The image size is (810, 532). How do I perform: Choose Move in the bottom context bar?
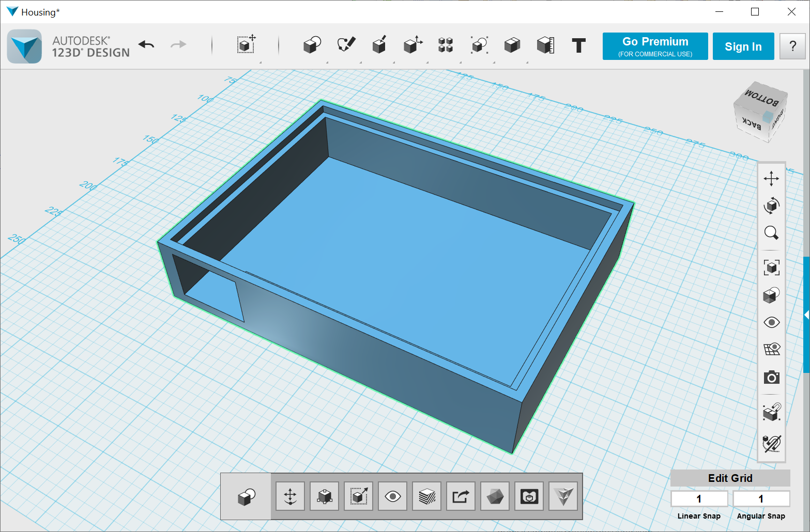click(x=290, y=496)
